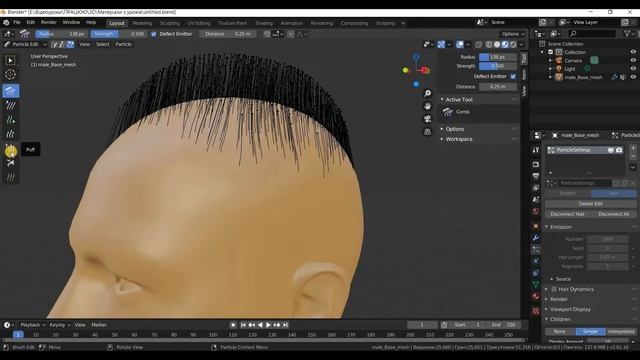
Task: Activate the Select Box tool
Action: coord(11,60)
